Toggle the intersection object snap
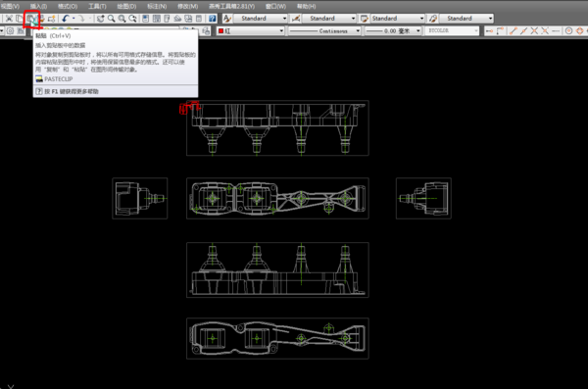Viewport: 588px width, 389px height. coord(534,31)
